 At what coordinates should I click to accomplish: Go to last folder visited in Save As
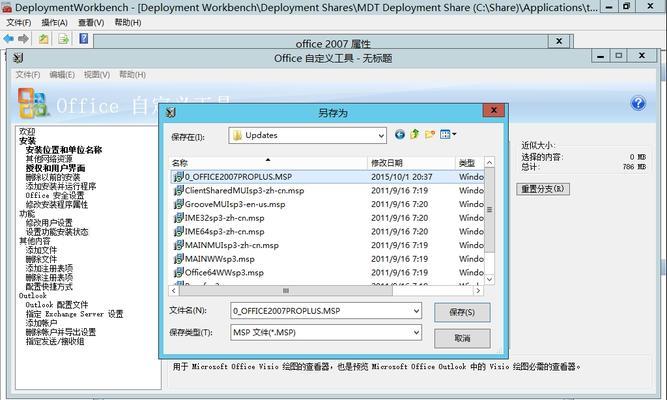(x=399, y=135)
